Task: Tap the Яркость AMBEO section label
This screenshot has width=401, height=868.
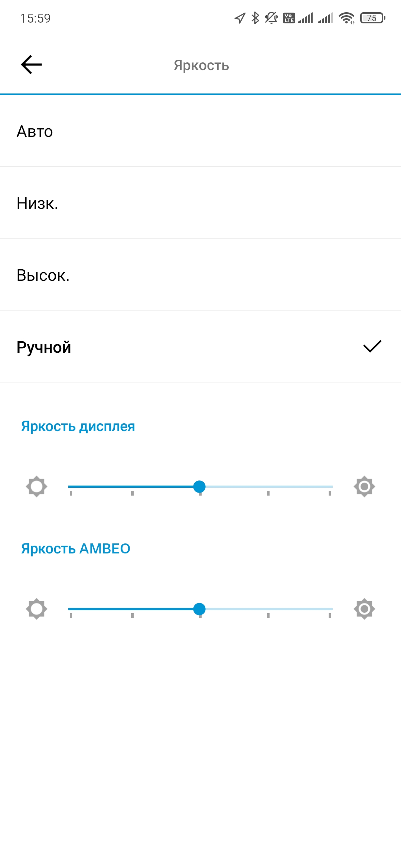Action: (76, 549)
